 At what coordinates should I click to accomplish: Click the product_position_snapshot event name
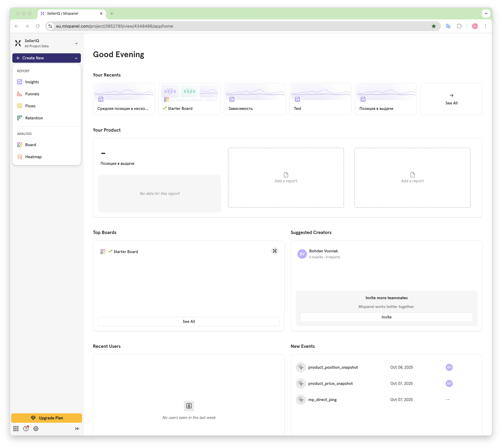[333, 367]
